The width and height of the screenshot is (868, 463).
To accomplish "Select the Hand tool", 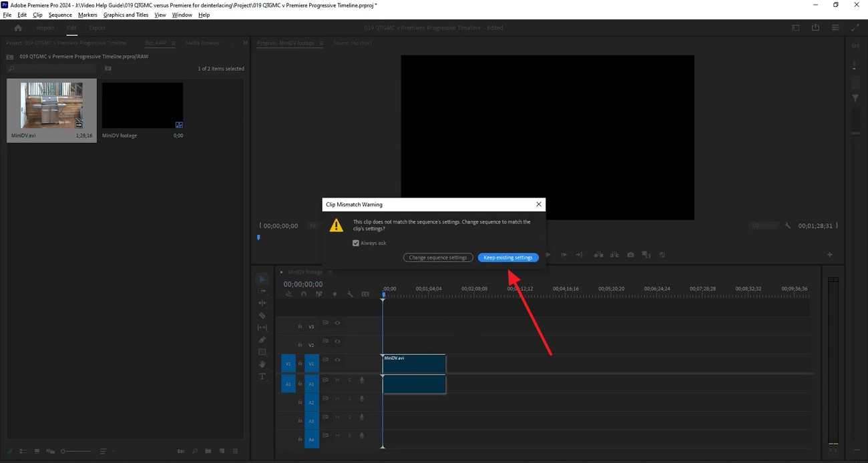I will pyautogui.click(x=262, y=364).
